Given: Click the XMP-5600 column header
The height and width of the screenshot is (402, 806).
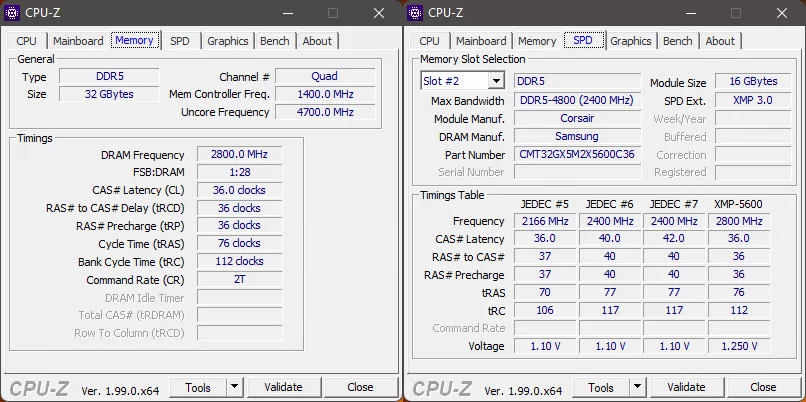Looking at the screenshot, I should pos(739,204).
